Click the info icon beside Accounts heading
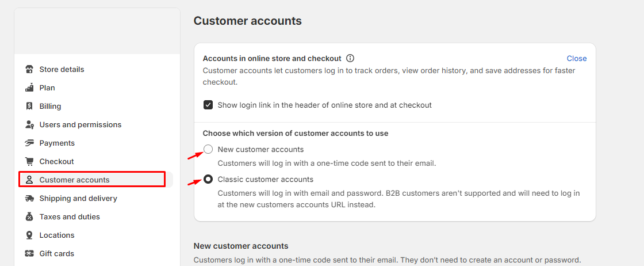This screenshot has height=266, width=644. (x=350, y=58)
